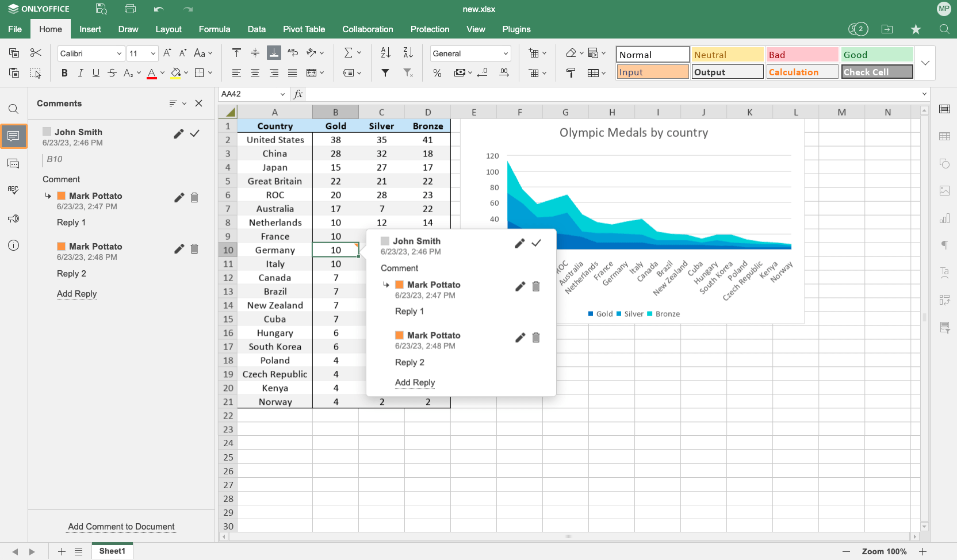The image size is (957, 560).
Task: Switch to the Insert tab
Action: (90, 29)
